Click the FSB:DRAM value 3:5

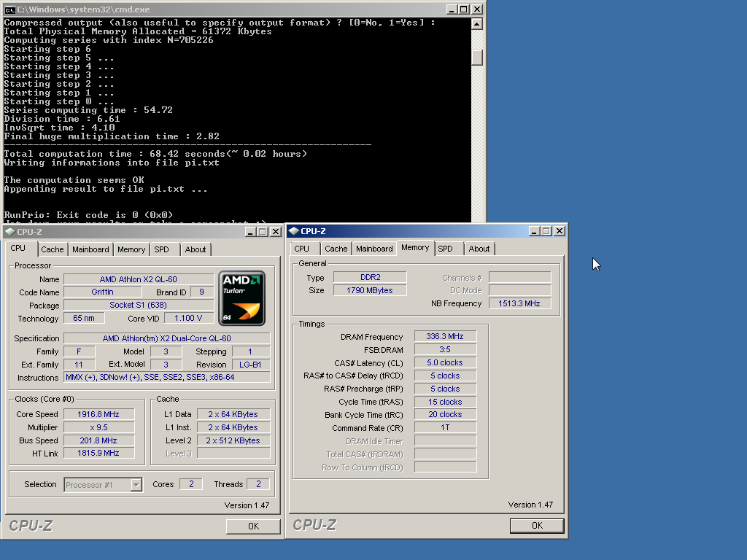coord(445,349)
